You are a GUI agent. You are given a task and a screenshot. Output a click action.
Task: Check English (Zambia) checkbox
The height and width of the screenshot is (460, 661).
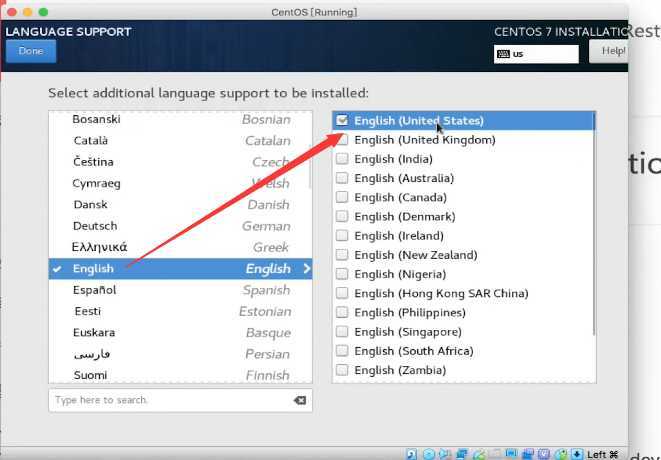[x=342, y=370]
